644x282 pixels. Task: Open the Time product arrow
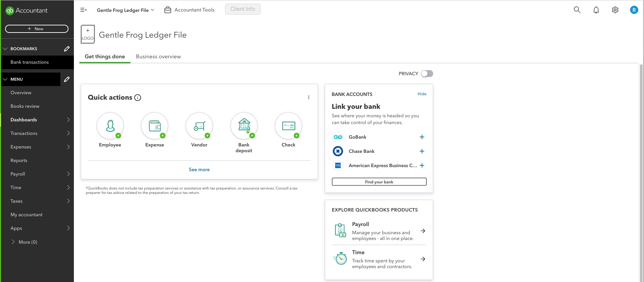coord(423,259)
